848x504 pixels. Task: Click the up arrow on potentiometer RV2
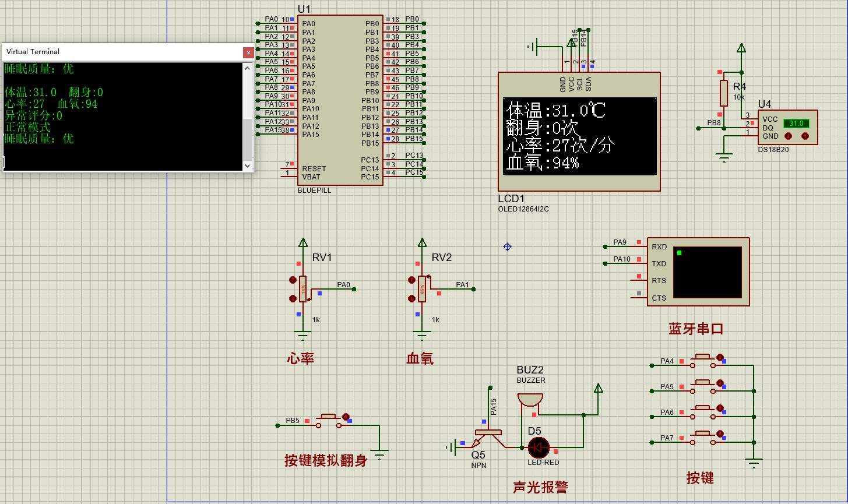pyautogui.click(x=412, y=280)
